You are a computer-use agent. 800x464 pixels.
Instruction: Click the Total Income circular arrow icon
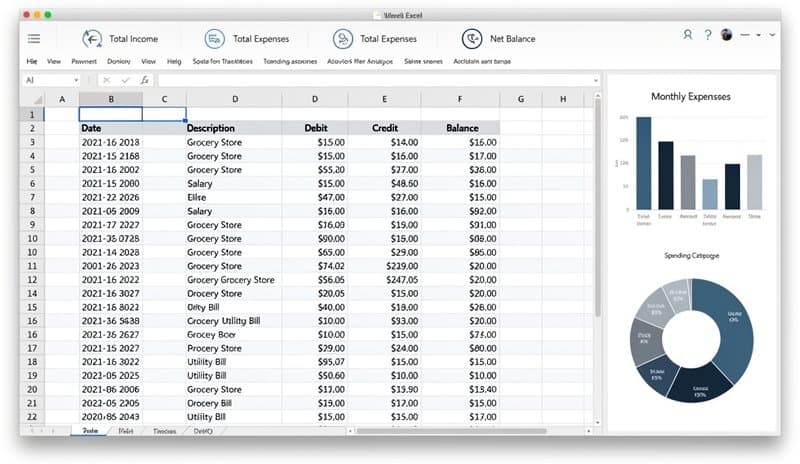[x=92, y=39]
